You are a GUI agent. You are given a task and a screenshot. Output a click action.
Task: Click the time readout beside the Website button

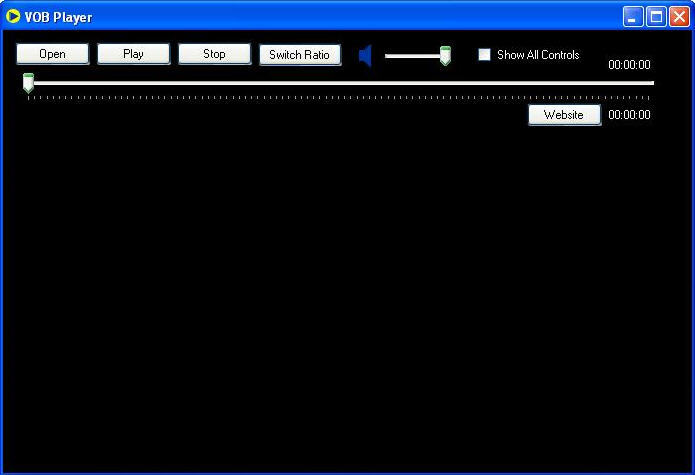coord(629,115)
